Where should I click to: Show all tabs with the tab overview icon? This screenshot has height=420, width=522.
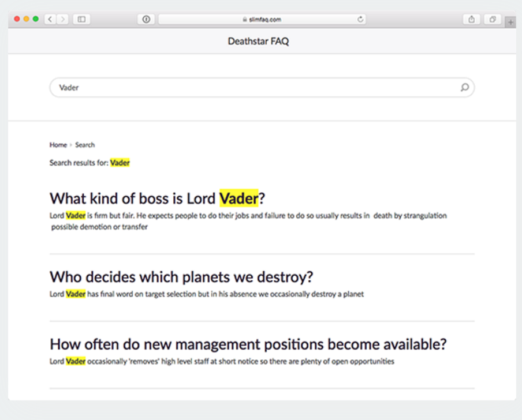point(493,19)
